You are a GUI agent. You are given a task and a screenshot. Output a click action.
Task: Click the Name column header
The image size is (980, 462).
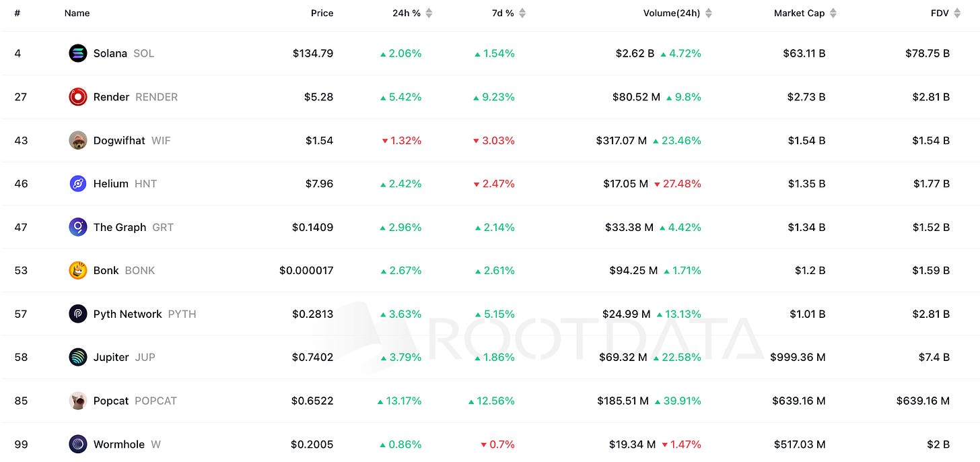tap(77, 13)
